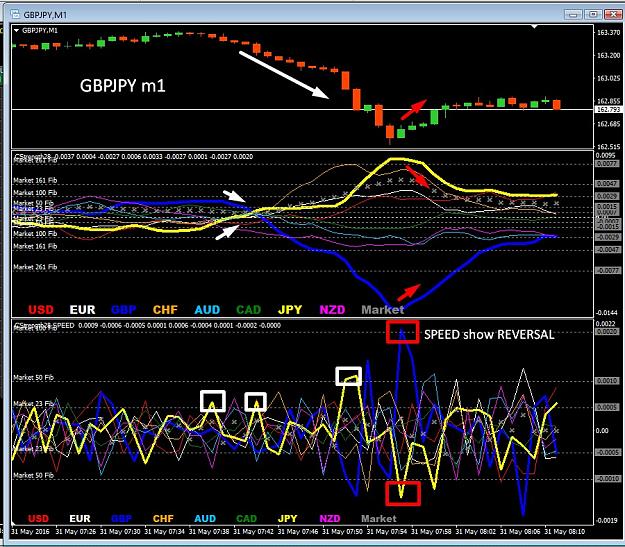Screen dimensions: 625x547
Task: Click the 31 May 07:34 time label
Action: pos(164,531)
